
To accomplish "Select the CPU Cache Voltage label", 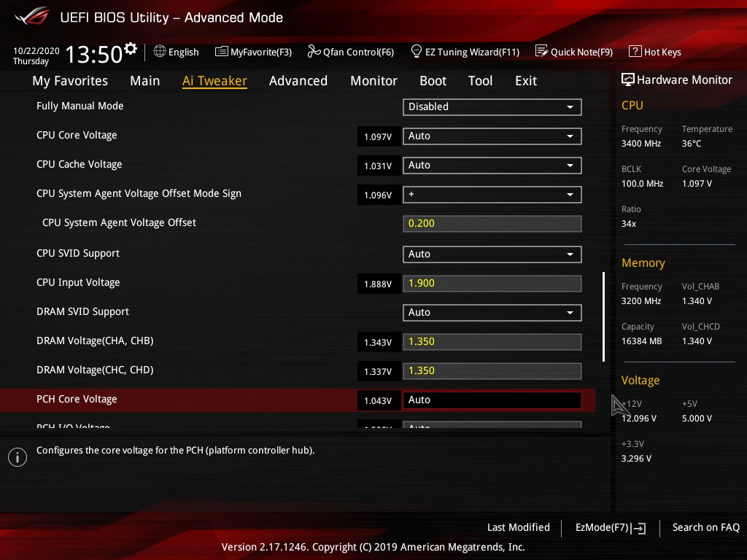I will point(79,164).
